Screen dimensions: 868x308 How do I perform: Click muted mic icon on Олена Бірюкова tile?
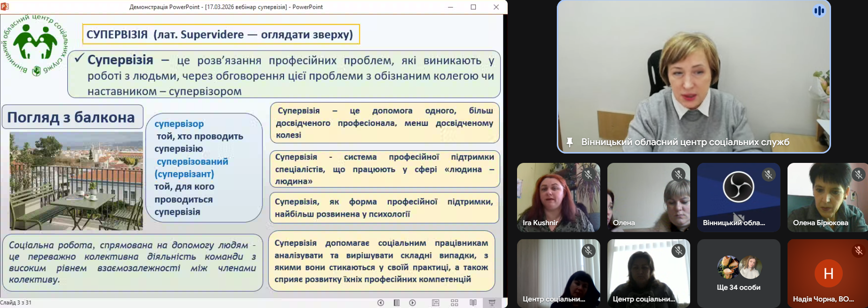coord(858,175)
